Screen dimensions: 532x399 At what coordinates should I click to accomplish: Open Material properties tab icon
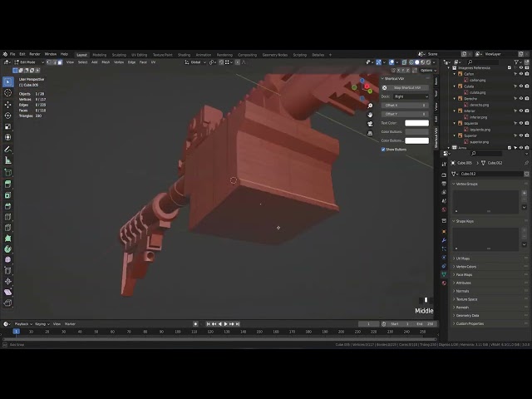tap(444, 283)
